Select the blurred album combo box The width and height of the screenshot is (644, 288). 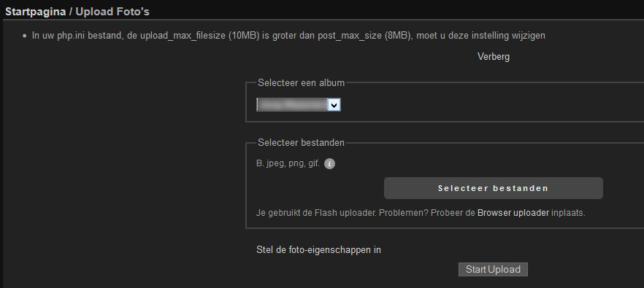298,105
